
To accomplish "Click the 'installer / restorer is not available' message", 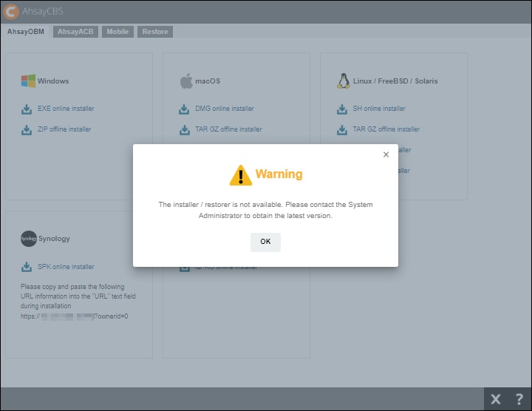I will coord(265,210).
